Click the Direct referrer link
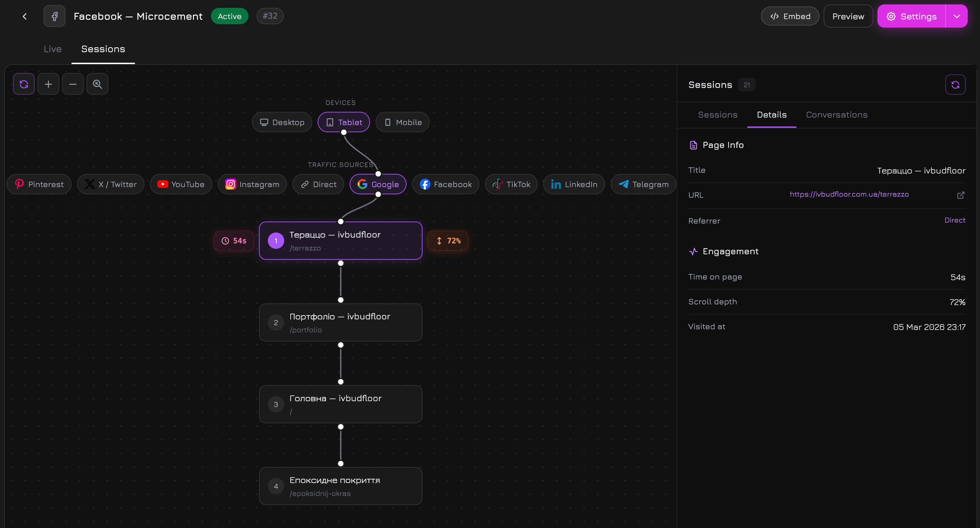The width and height of the screenshot is (980, 528). click(955, 221)
